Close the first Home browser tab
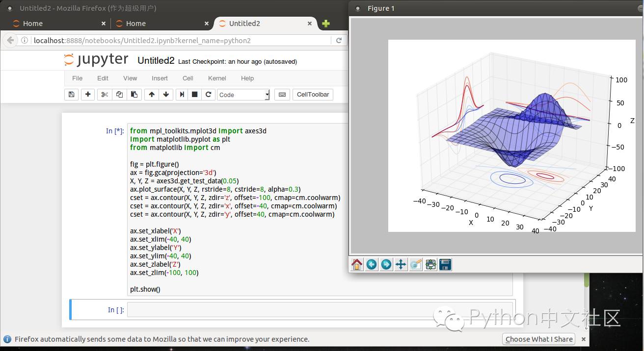The width and height of the screenshot is (644, 351). 104,24
